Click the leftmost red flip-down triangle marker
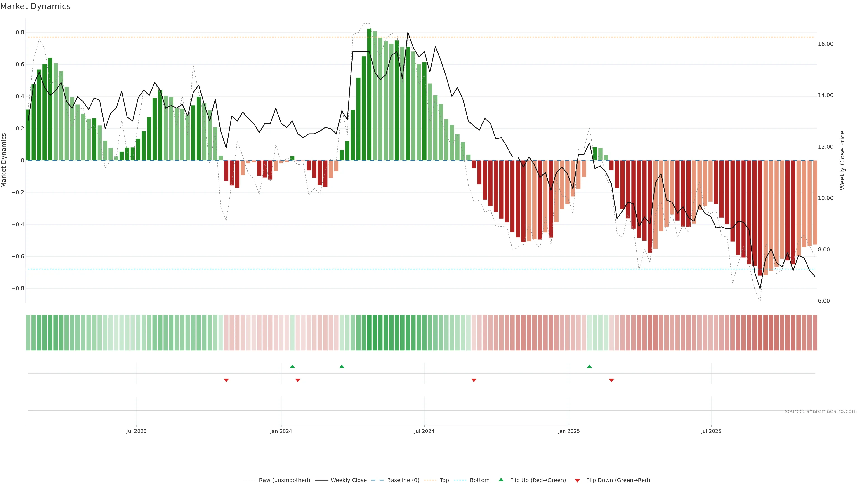 pyautogui.click(x=226, y=380)
